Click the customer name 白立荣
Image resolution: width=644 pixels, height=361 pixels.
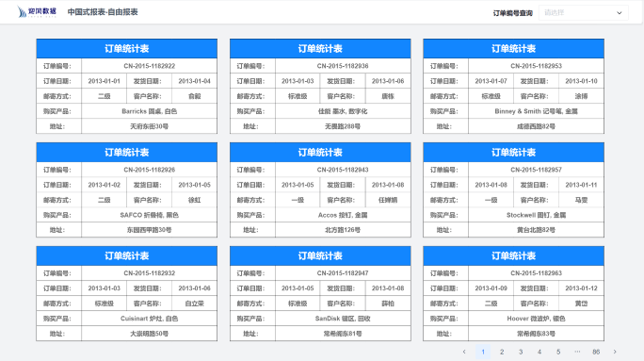point(195,304)
